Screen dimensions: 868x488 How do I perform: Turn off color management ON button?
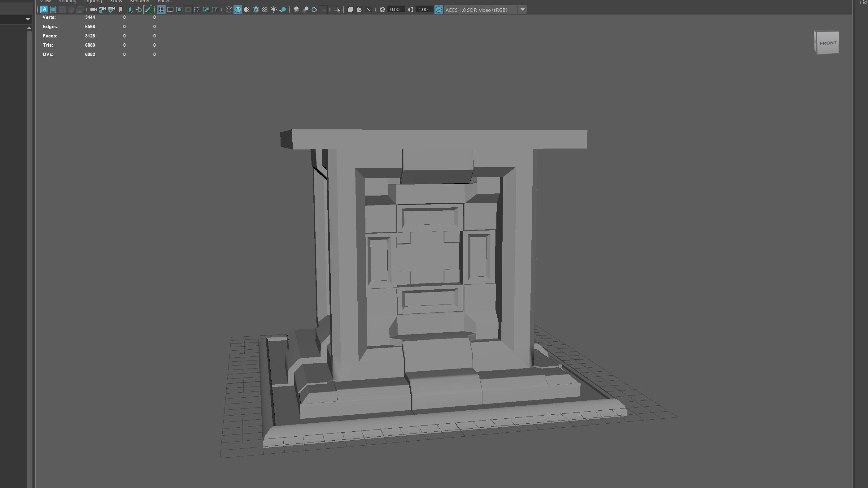coord(438,10)
